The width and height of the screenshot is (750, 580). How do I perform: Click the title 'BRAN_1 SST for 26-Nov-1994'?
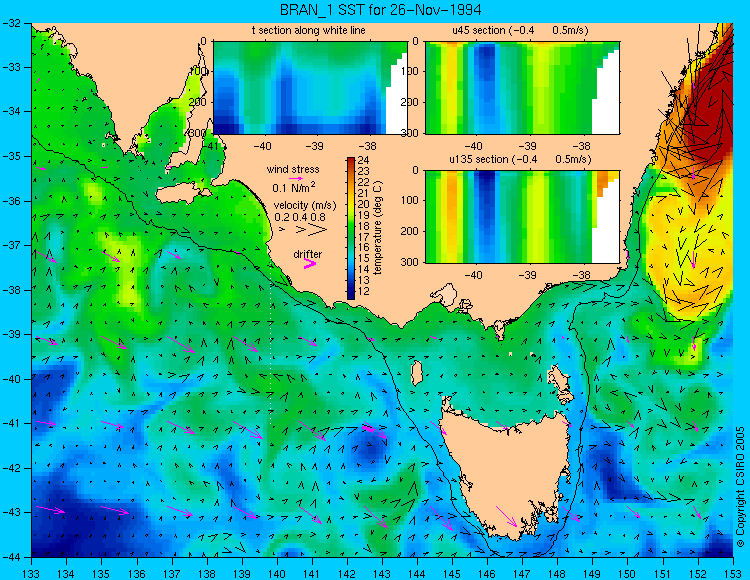380,10
